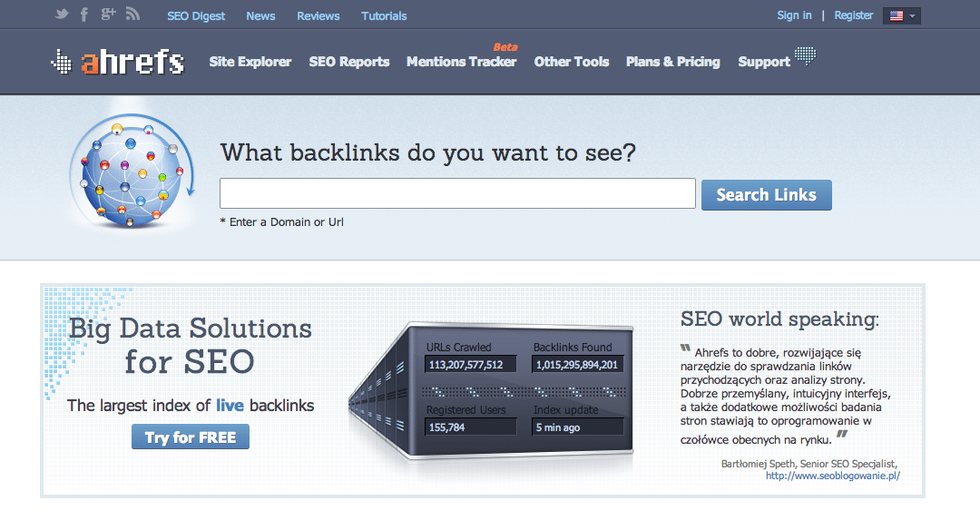The height and width of the screenshot is (530, 980).
Task: Click the Registered Users value 155,784
Action: (x=471, y=427)
